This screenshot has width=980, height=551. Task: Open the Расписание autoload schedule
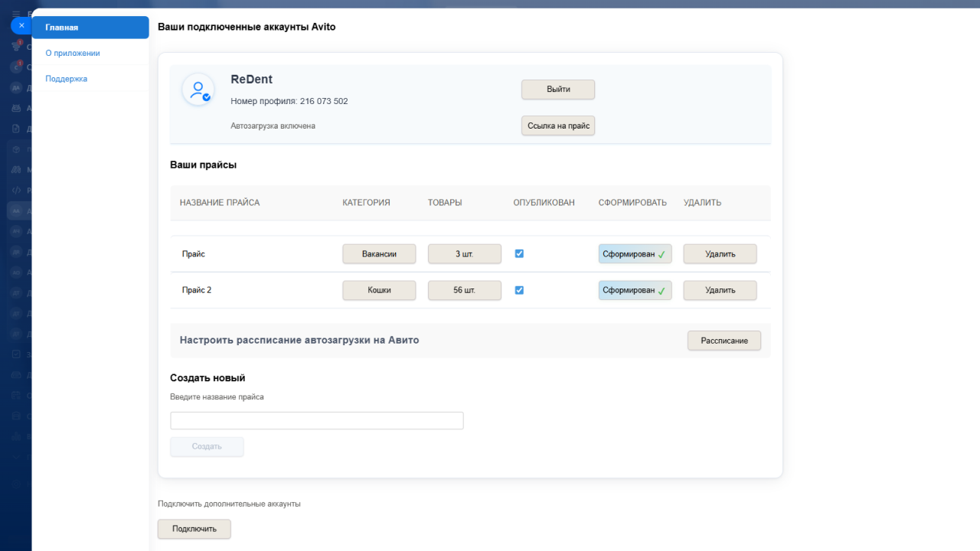pos(724,341)
